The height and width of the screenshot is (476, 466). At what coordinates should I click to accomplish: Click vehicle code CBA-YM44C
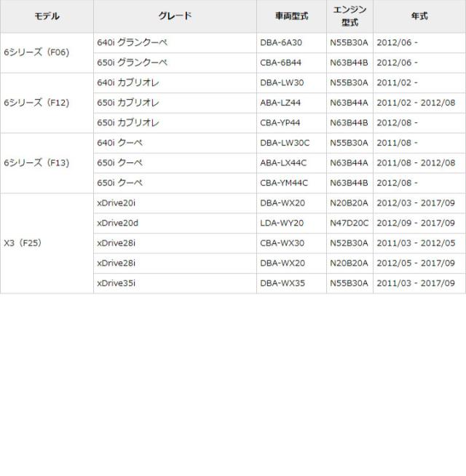(x=284, y=183)
